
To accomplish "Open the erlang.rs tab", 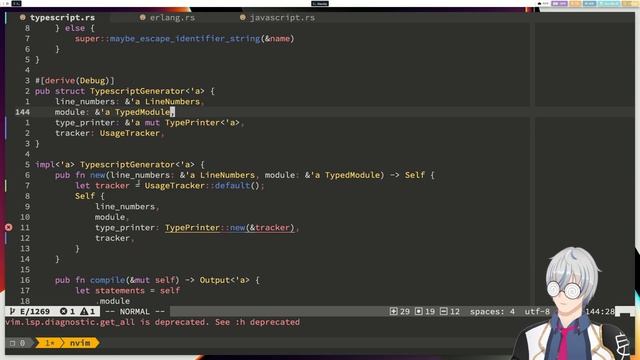I will click(172, 18).
